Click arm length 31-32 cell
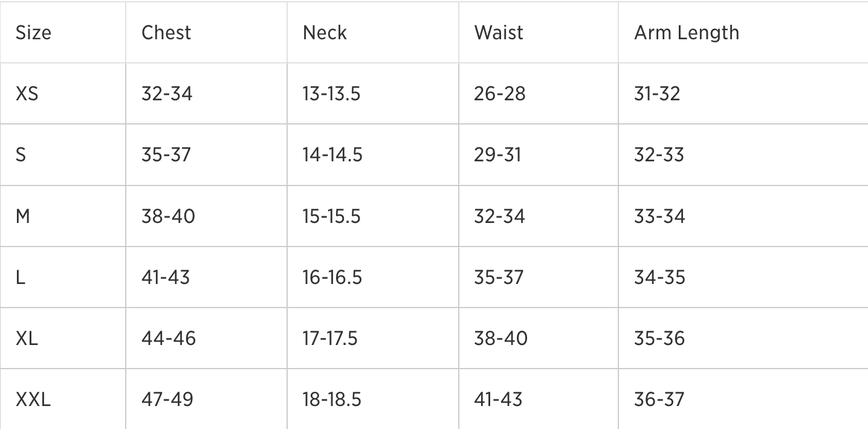Screen dimensions: 868x429 (x=657, y=94)
